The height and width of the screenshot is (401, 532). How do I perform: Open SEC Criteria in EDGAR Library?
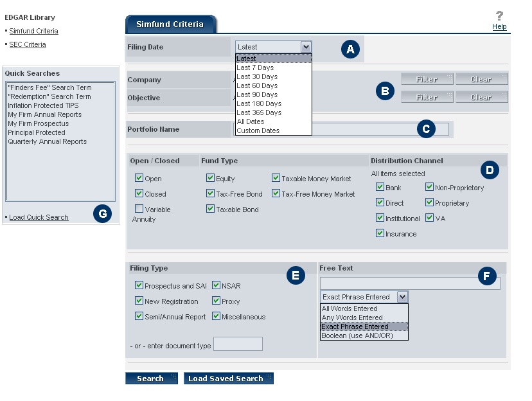click(28, 44)
